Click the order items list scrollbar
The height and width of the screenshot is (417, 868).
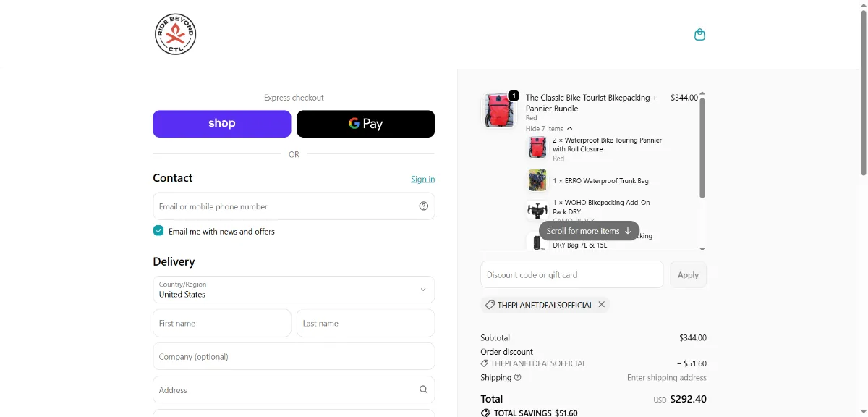coord(702,148)
